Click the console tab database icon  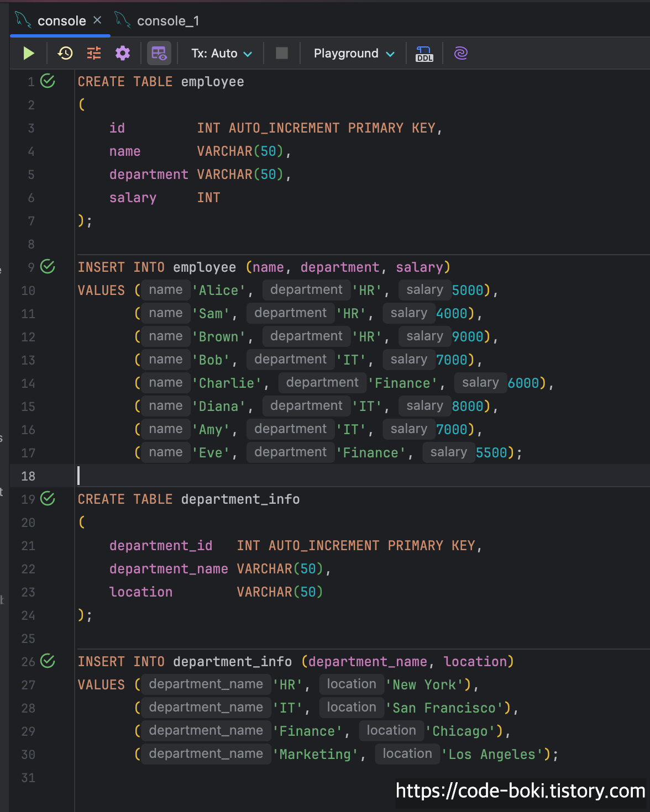coord(23,20)
